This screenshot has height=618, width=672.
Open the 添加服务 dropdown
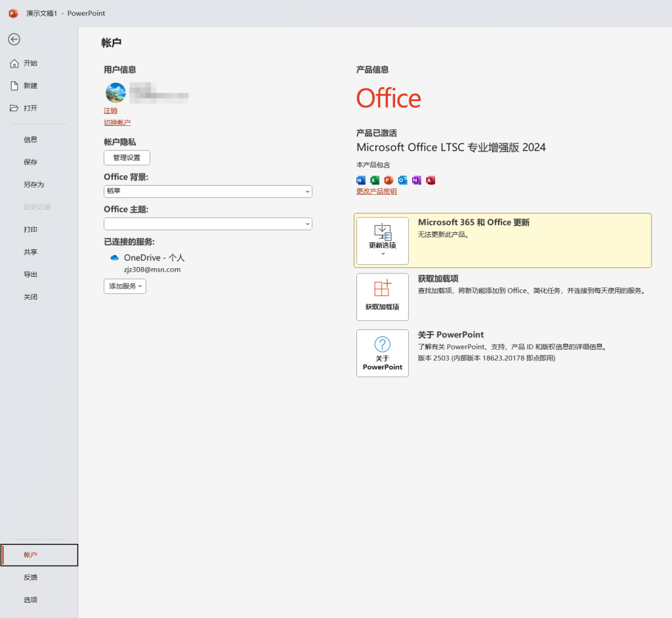click(124, 287)
